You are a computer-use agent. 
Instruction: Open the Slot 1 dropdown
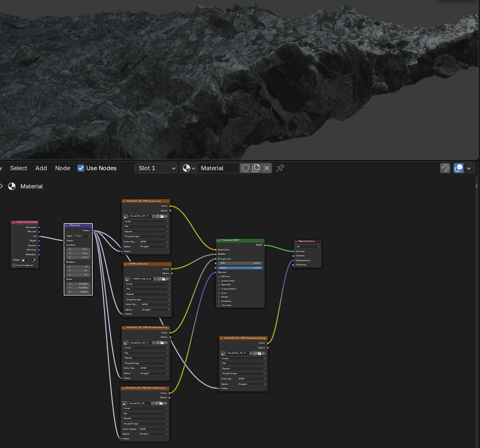[x=156, y=168]
